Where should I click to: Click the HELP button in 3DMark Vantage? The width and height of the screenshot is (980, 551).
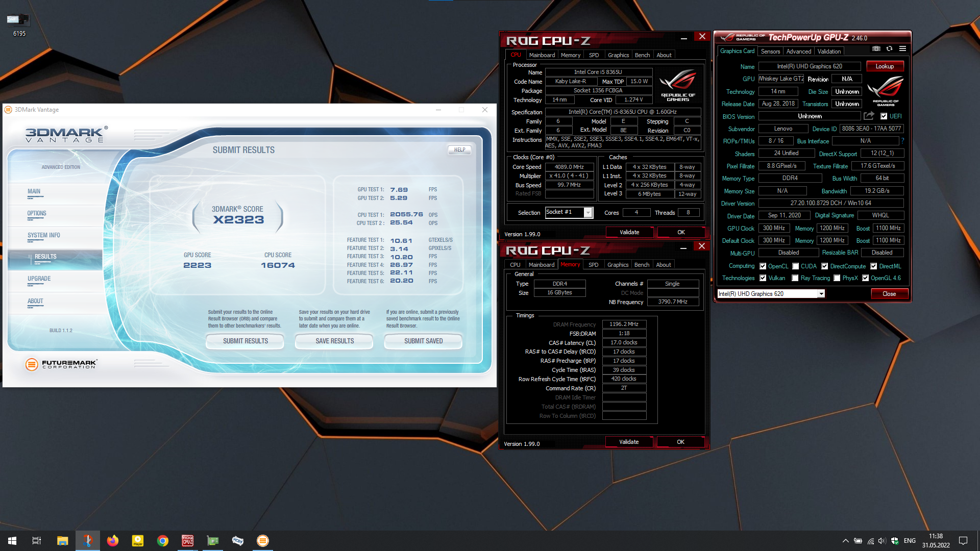[459, 150]
